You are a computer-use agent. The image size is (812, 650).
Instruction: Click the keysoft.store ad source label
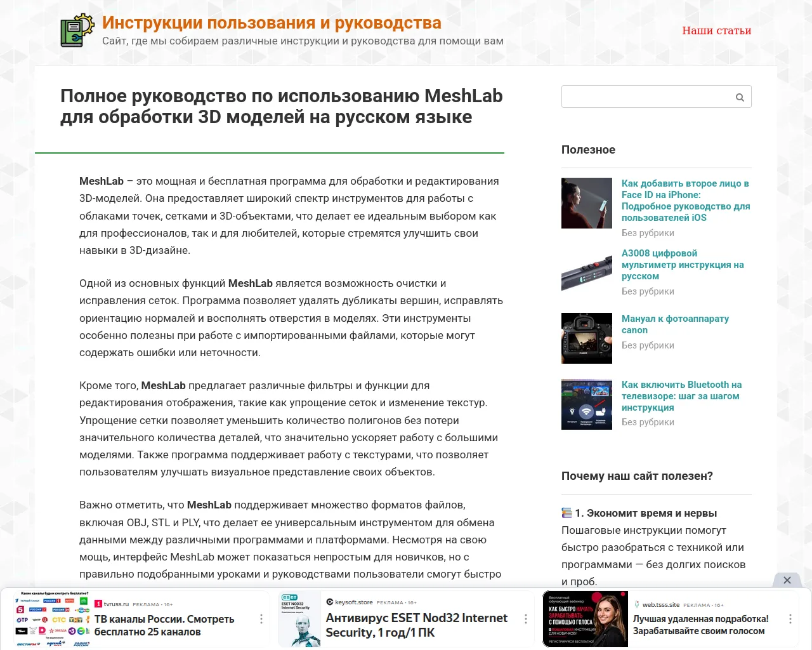click(x=354, y=602)
